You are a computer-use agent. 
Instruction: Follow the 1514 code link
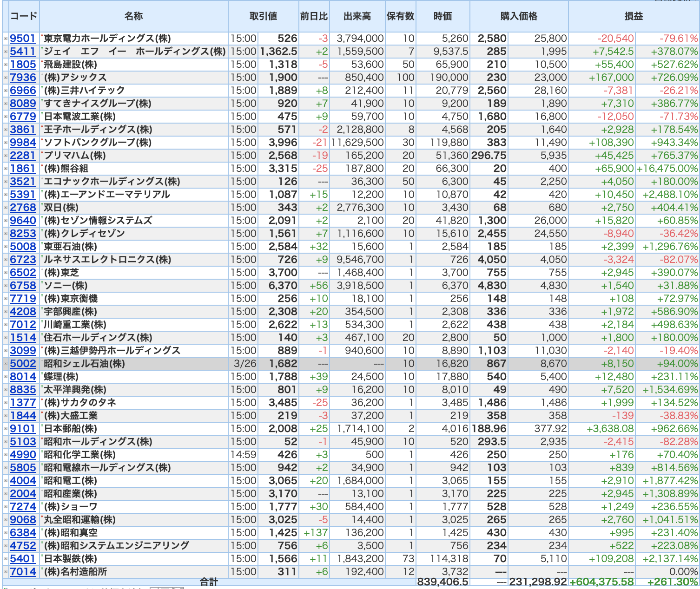click(x=23, y=338)
